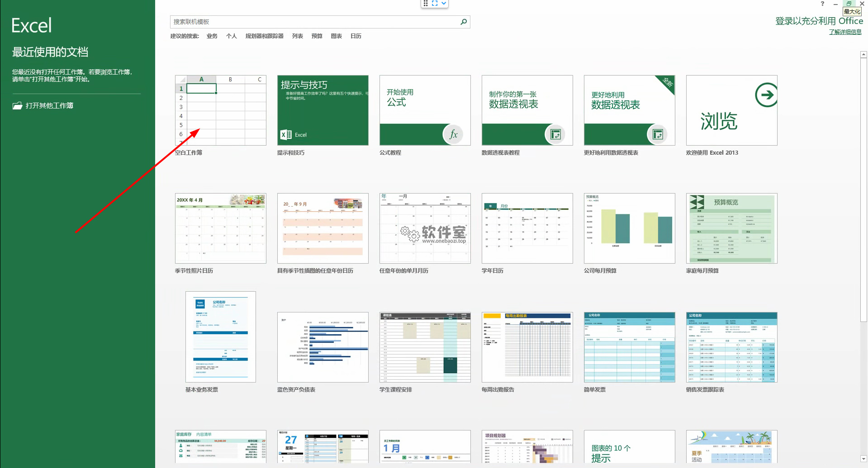Select suggested search 图表
The width and height of the screenshot is (868, 468).
coord(337,36)
